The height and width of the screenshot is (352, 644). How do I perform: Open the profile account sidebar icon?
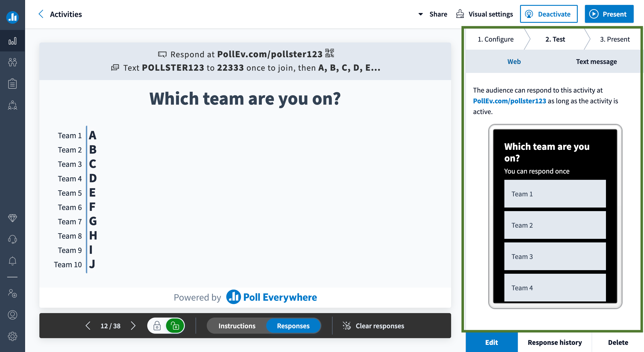click(x=13, y=315)
